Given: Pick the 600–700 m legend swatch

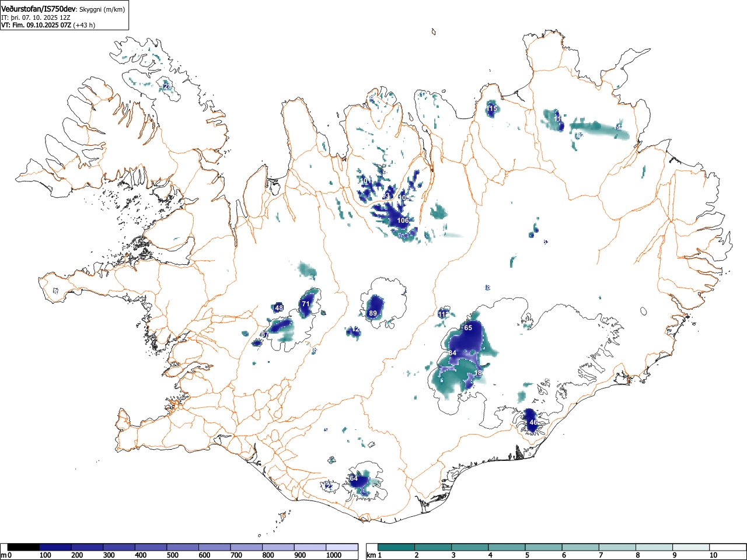Looking at the screenshot, I should [x=215, y=547].
